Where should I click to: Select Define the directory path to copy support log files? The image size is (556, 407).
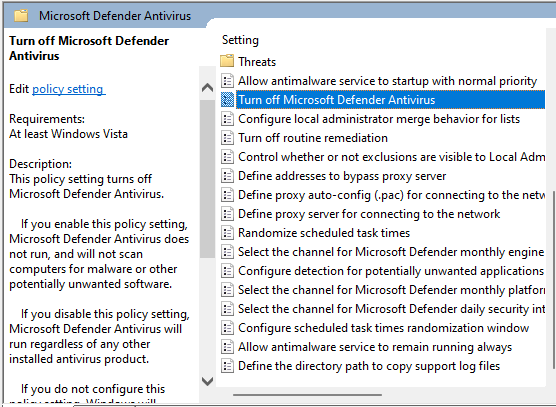[369, 366]
